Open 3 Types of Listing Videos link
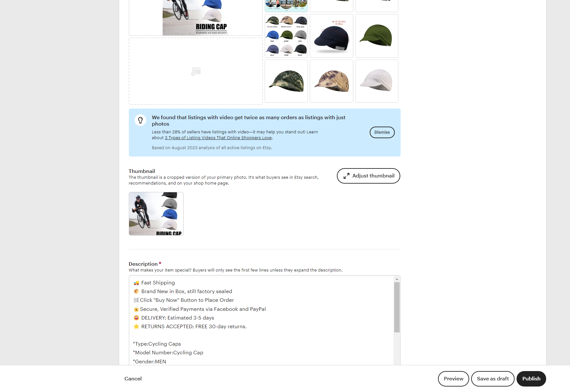This screenshot has height=392, width=570. [x=218, y=138]
